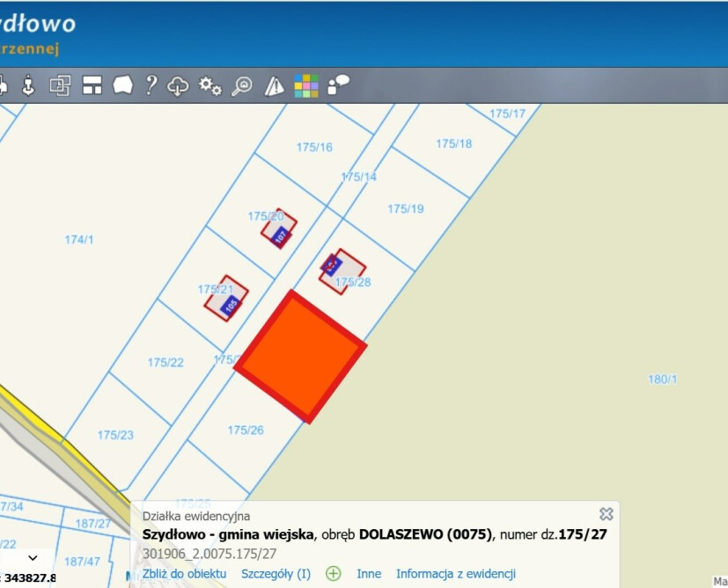
Task: Open the 'Inne' options link
Action: pyautogui.click(x=369, y=574)
